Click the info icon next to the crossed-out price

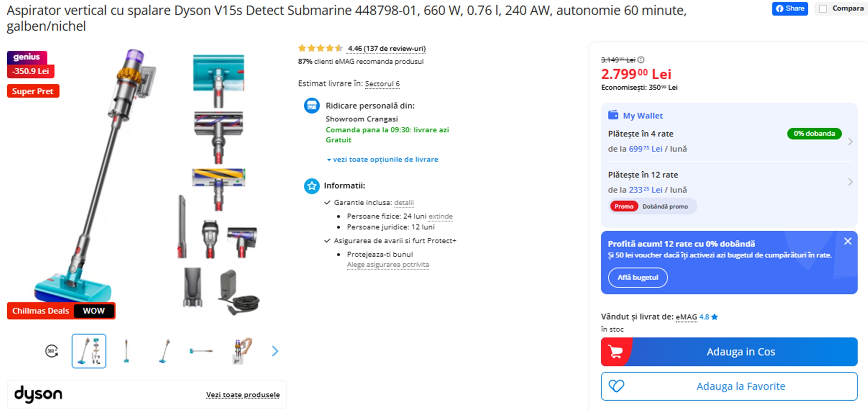coord(642,60)
